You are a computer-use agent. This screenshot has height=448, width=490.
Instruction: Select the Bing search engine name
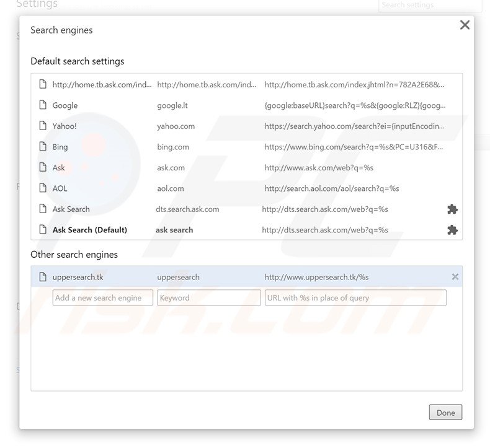(x=60, y=147)
